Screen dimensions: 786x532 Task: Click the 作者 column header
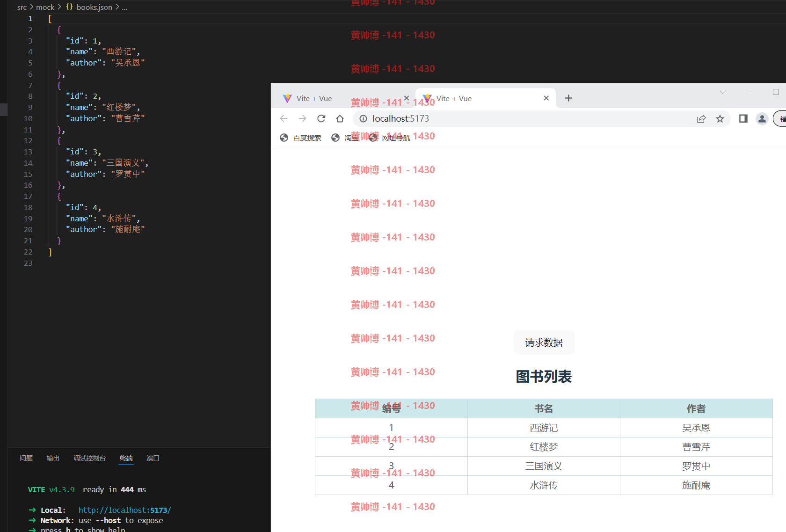coord(696,408)
